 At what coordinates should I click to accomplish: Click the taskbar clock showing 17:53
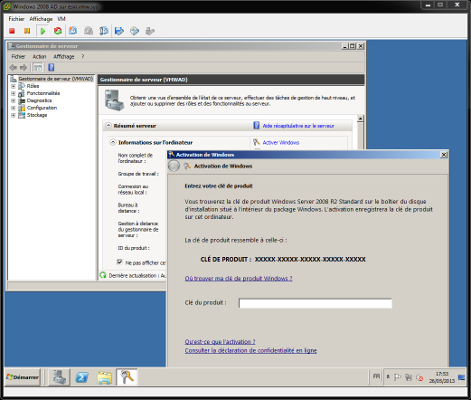[442, 377]
